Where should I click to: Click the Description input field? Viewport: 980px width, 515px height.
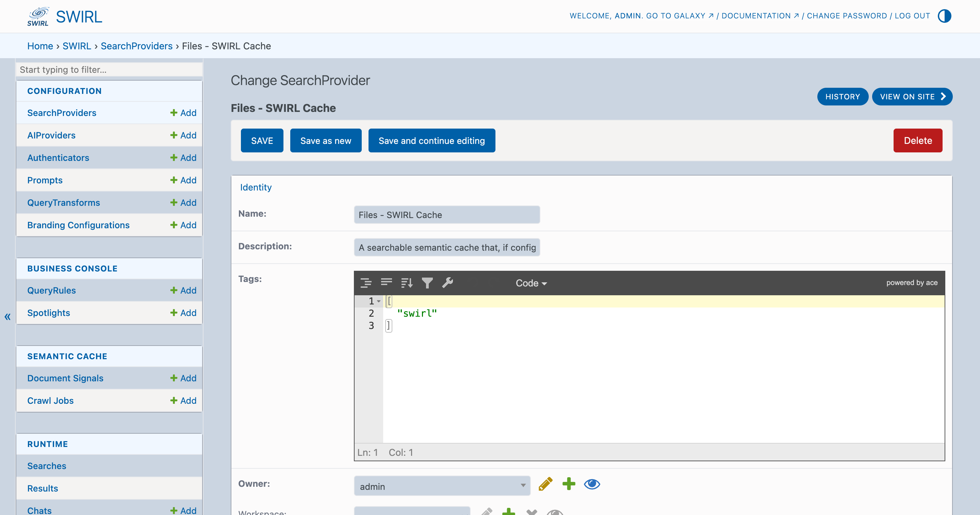[x=447, y=248]
